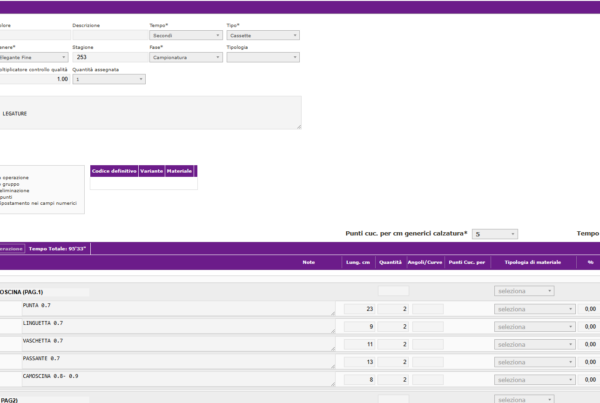This screenshot has width=600, height=403.
Task: Click the LEGATURE text area
Action: (x=150, y=113)
